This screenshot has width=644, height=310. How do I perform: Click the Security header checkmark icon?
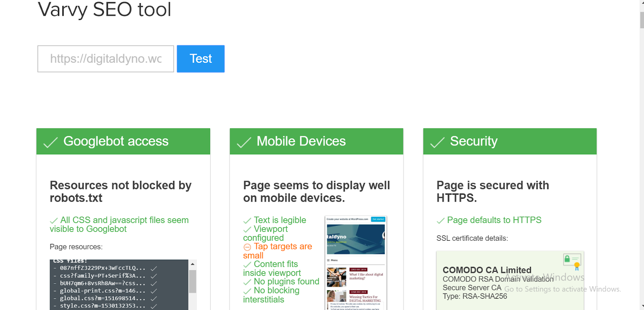point(437,142)
